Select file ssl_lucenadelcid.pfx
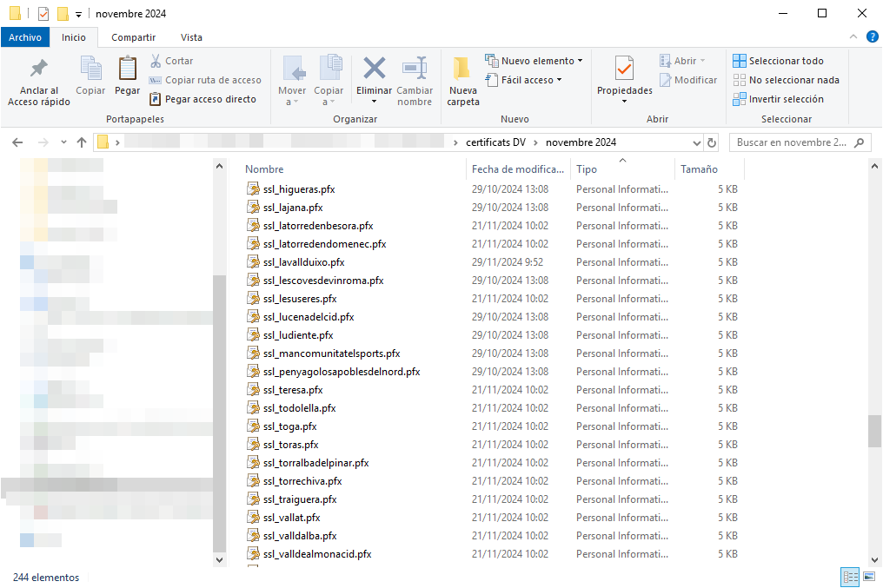The width and height of the screenshot is (883, 588). [309, 317]
